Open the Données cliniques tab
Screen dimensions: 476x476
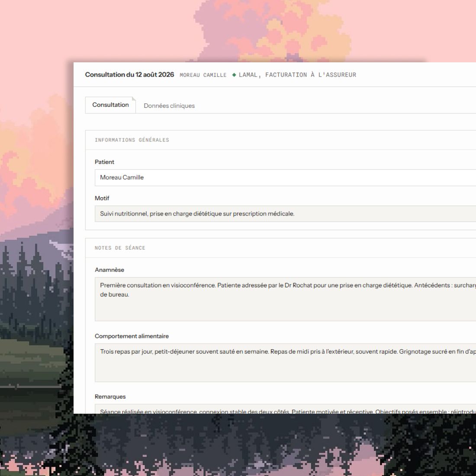click(169, 106)
